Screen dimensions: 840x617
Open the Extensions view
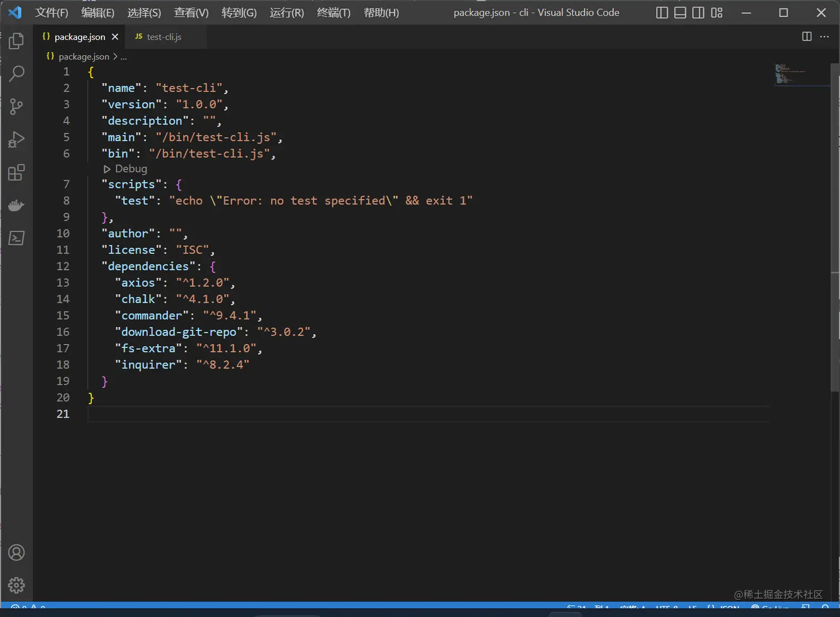pos(17,172)
